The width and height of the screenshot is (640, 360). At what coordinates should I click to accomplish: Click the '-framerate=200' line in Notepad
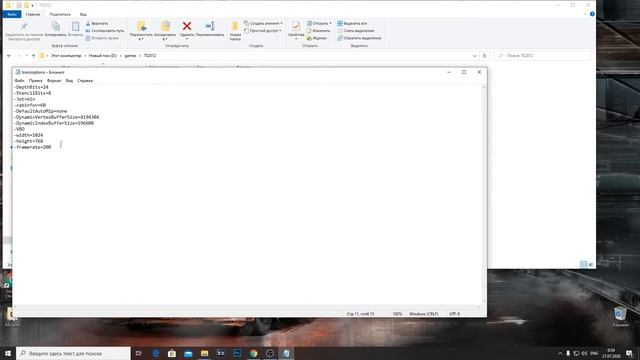coord(33,147)
